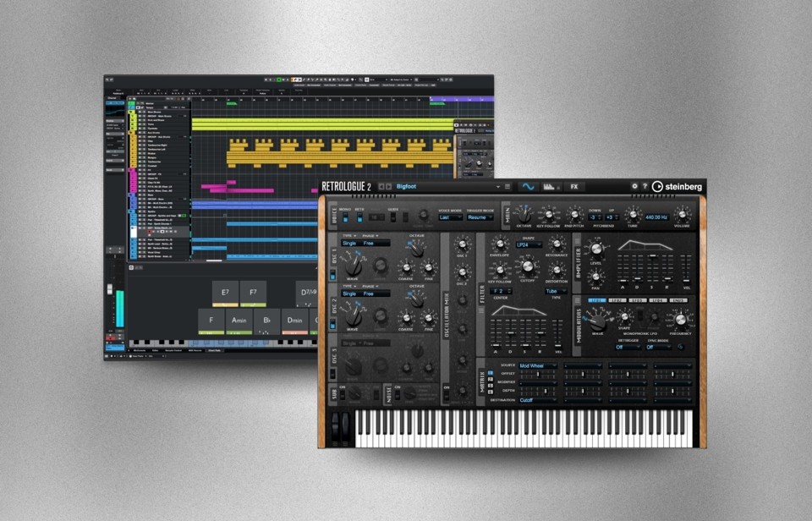Switch to the FX page tab
The height and width of the screenshot is (521, 812).
[x=573, y=186]
